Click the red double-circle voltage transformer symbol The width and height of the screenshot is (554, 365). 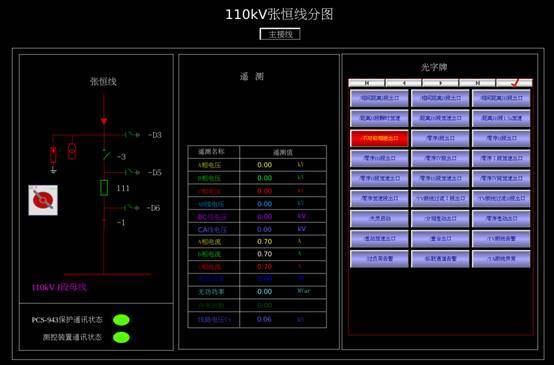tap(72, 151)
